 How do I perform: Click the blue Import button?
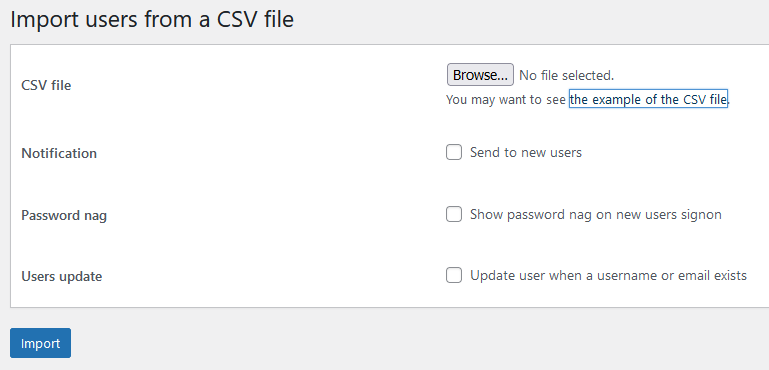click(40, 343)
